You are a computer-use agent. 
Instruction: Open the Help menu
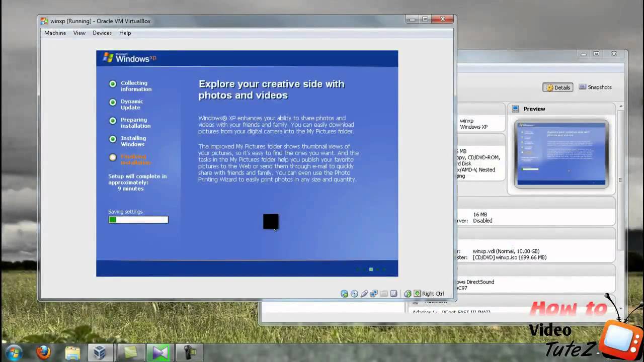125,33
